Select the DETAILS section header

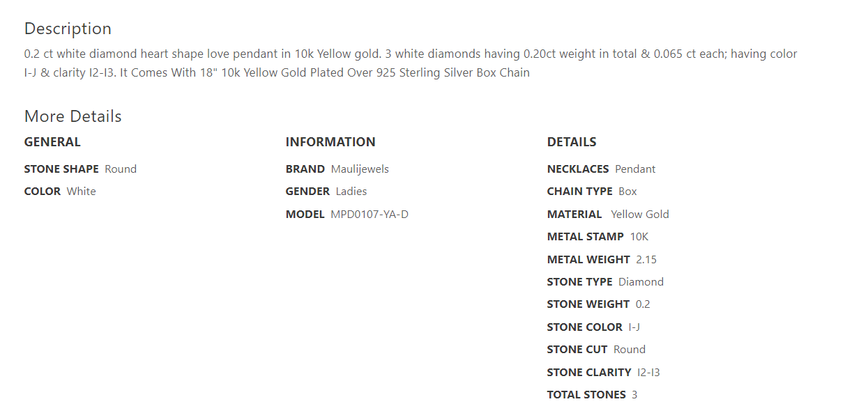click(x=572, y=142)
